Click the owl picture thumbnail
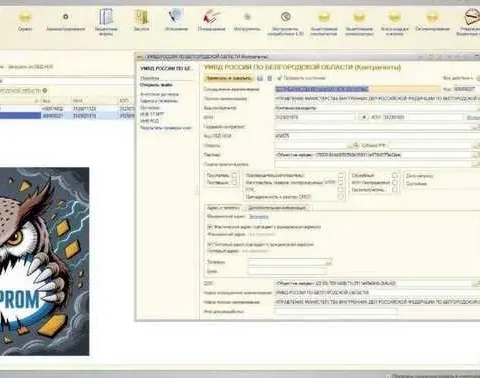This screenshot has width=480, height=378. point(44,261)
